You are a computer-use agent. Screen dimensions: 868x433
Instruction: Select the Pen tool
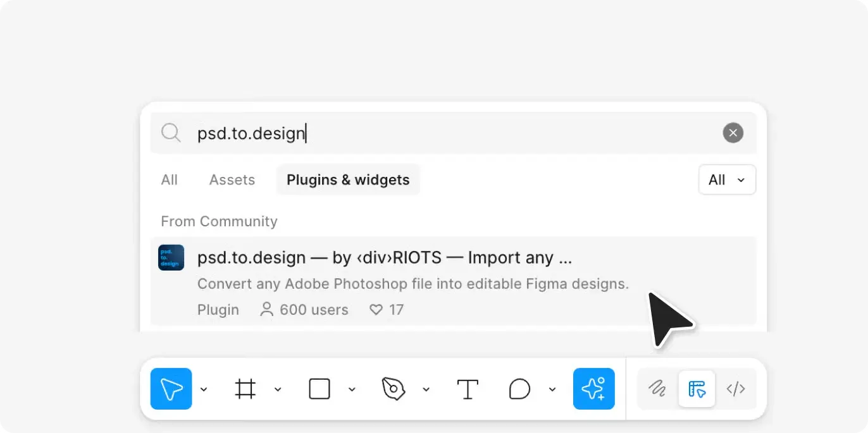tap(393, 389)
